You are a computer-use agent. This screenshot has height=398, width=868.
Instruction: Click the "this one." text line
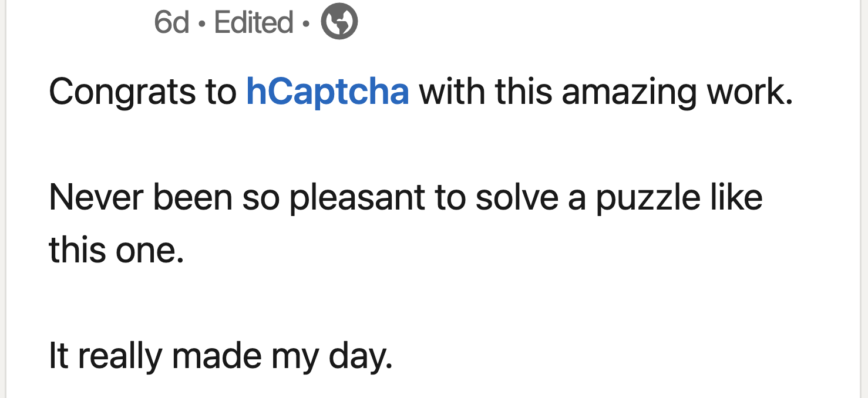coord(116,249)
